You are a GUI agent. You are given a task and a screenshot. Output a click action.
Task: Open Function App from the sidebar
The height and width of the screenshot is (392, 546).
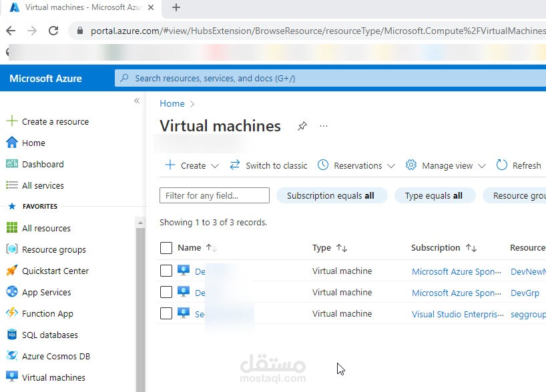pyautogui.click(x=46, y=313)
